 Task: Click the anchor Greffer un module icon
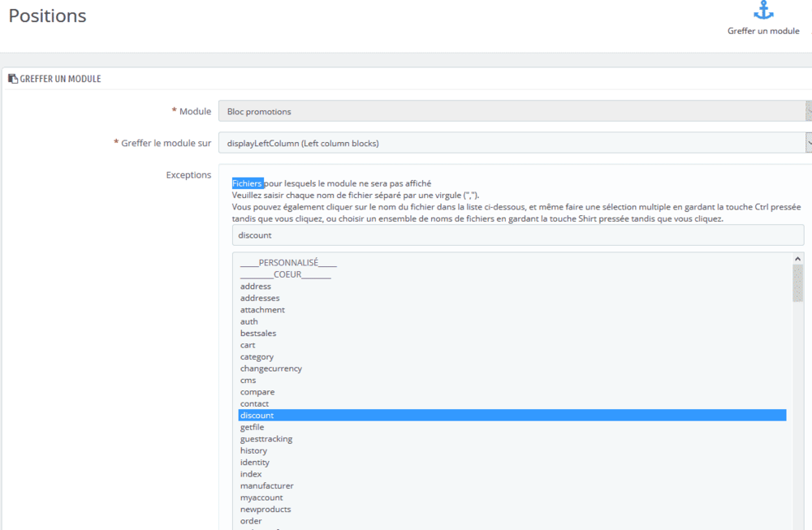pos(763,11)
